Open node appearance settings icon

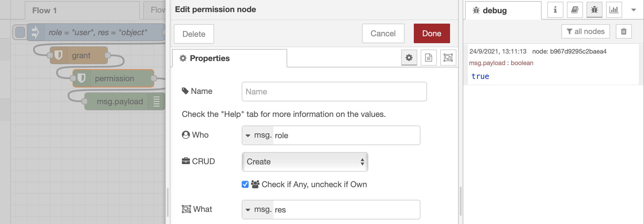tap(448, 58)
